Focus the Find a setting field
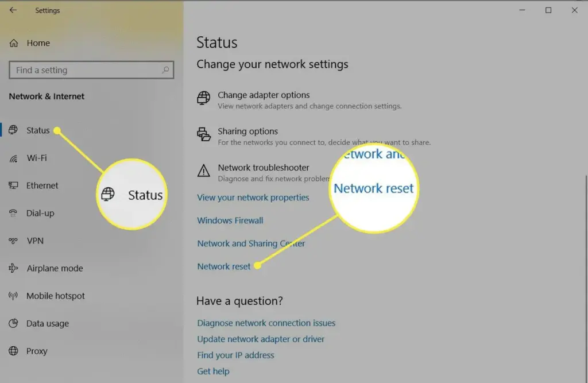The width and height of the screenshot is (588, 383). pyautogui.click(x=91, y=70)
